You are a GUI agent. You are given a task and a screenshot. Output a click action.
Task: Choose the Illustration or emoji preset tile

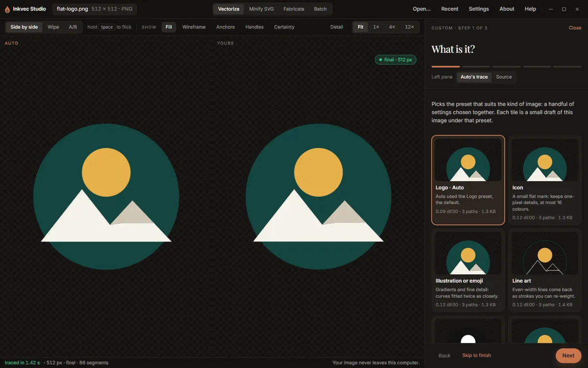coord(468,270)
